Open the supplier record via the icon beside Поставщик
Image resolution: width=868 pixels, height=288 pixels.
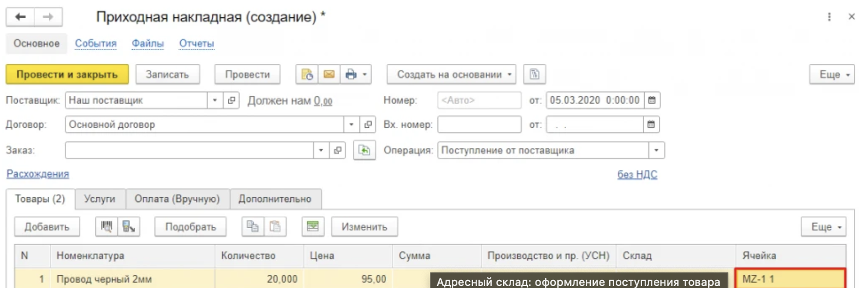[x=231, y=100]
